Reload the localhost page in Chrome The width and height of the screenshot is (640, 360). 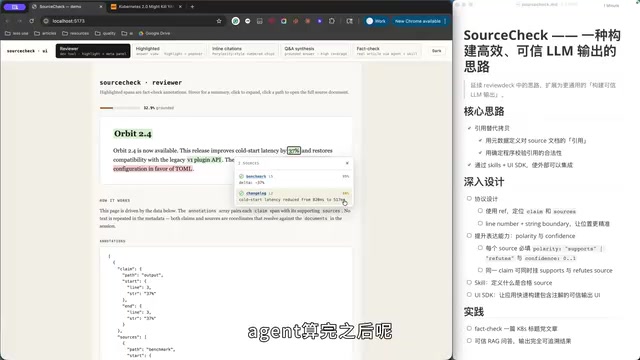pyautogui.click(x=31, y=21)
